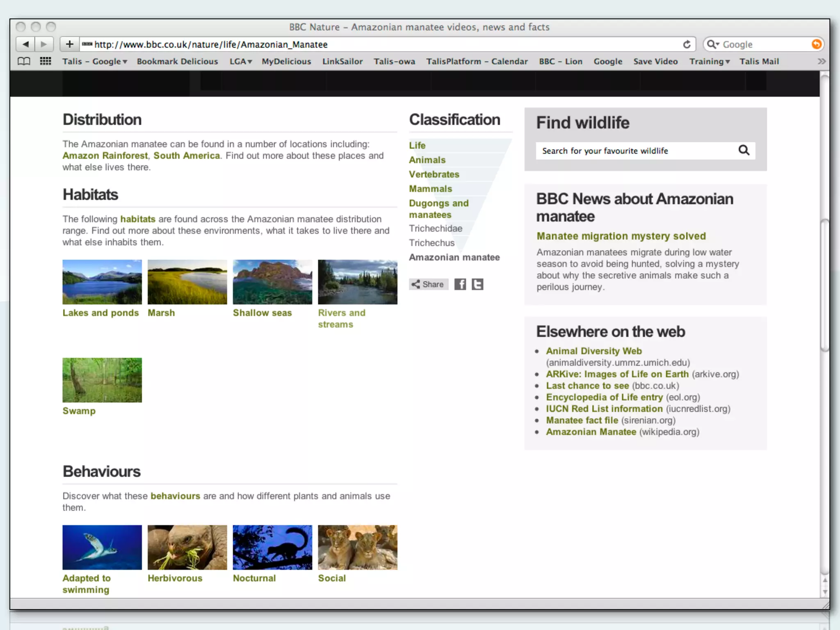Follow the Amazon Rainforest link
This screenshot has width=840, height=630.
105,156
